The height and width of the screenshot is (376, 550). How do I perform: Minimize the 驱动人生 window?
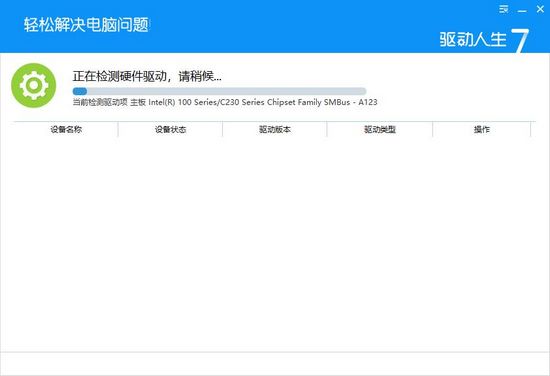[x=522, y=11]
